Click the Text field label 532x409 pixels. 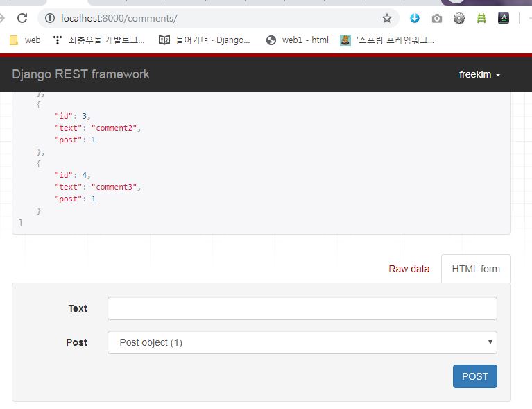[x=78, y=308]
